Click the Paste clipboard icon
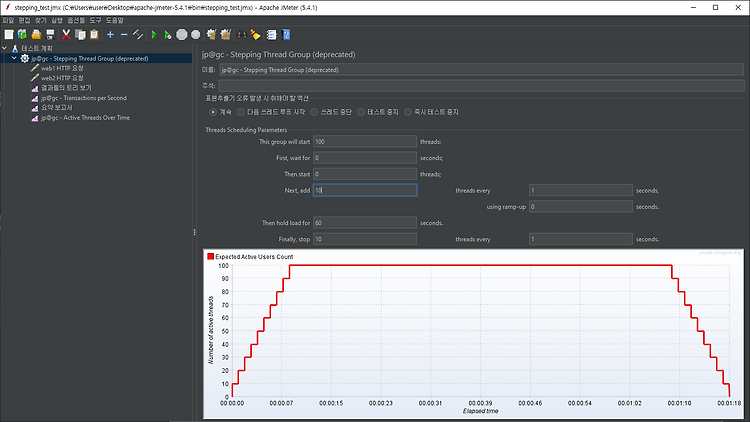 point(94,34)
